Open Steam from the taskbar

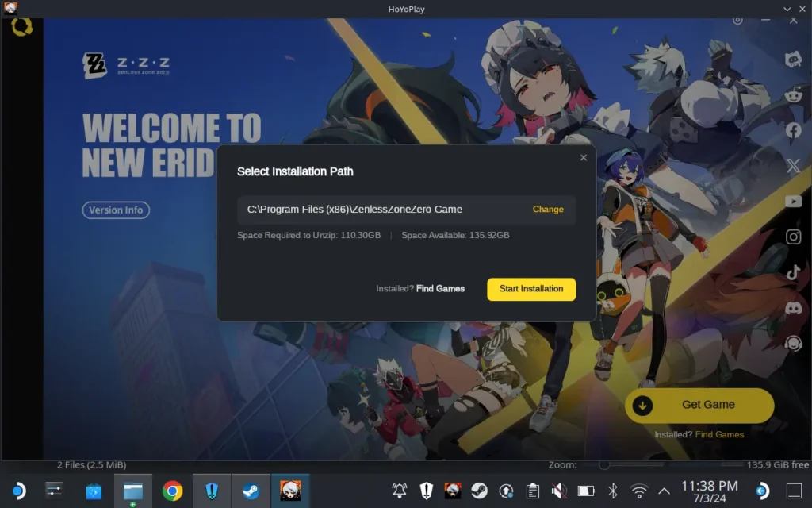(x=251, y=491)
